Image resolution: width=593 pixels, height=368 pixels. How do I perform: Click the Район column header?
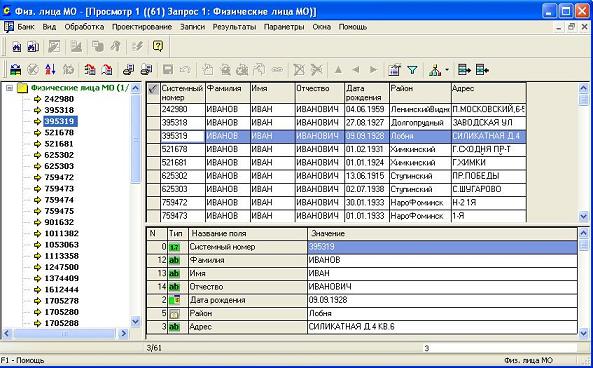click(420, 93)
